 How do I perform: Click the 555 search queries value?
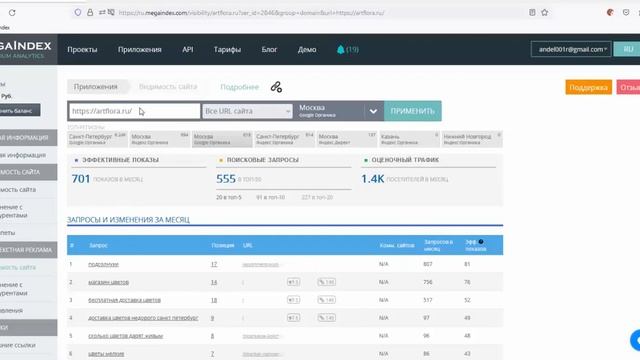click(x=226, y=179)
